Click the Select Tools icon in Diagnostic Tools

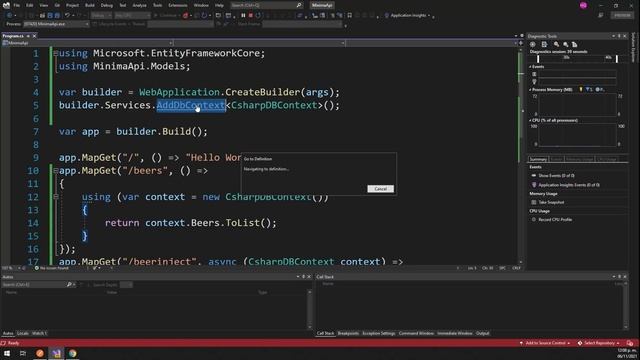pos(544,44)
